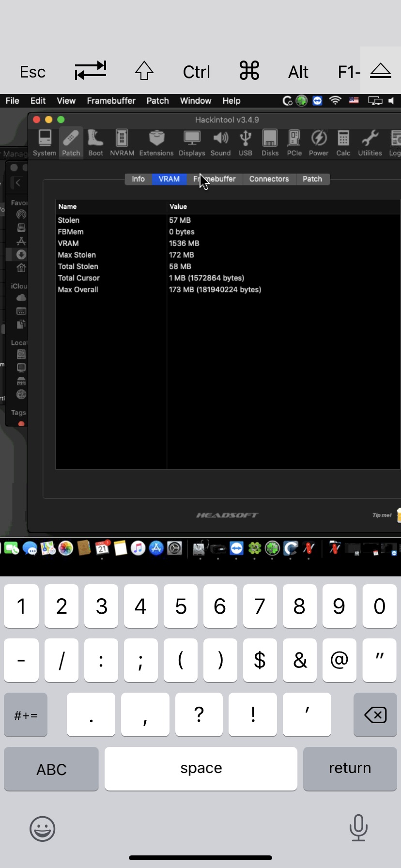Toggle the Command symbol modifier key
The height and width of the screenshot is (868, 401).
tap(249, 71)
